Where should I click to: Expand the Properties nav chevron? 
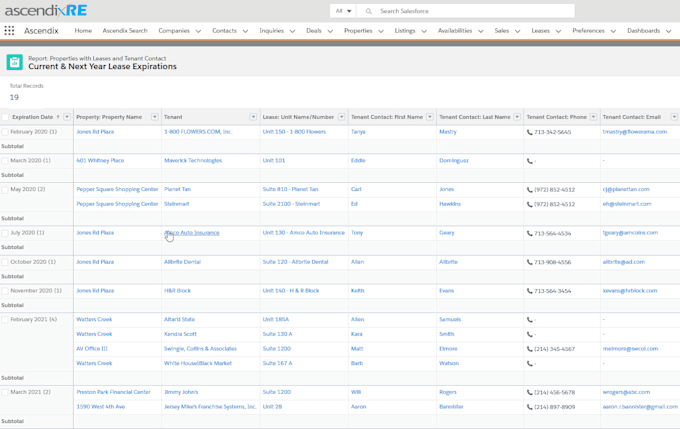[x=381, y=31]
